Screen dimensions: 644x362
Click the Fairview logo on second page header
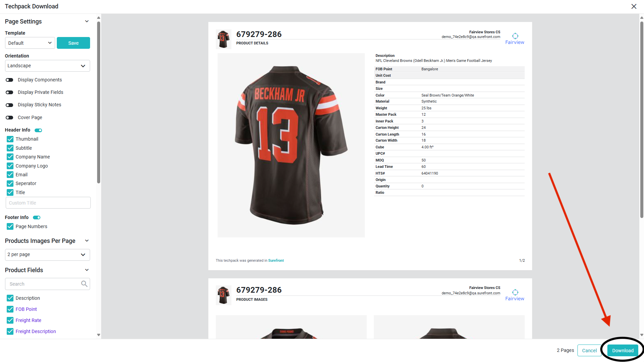point(515,295)
